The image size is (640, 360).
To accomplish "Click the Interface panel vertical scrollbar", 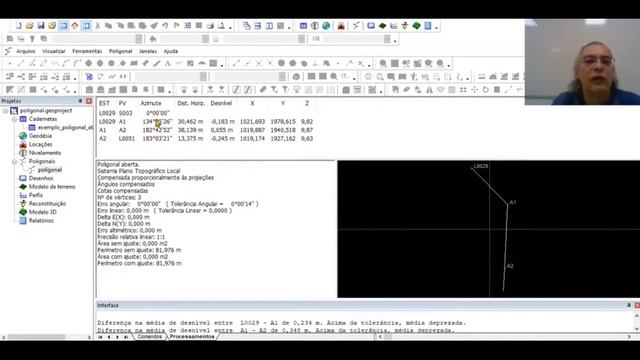I will pyautogui.click(x=637, y=322).
